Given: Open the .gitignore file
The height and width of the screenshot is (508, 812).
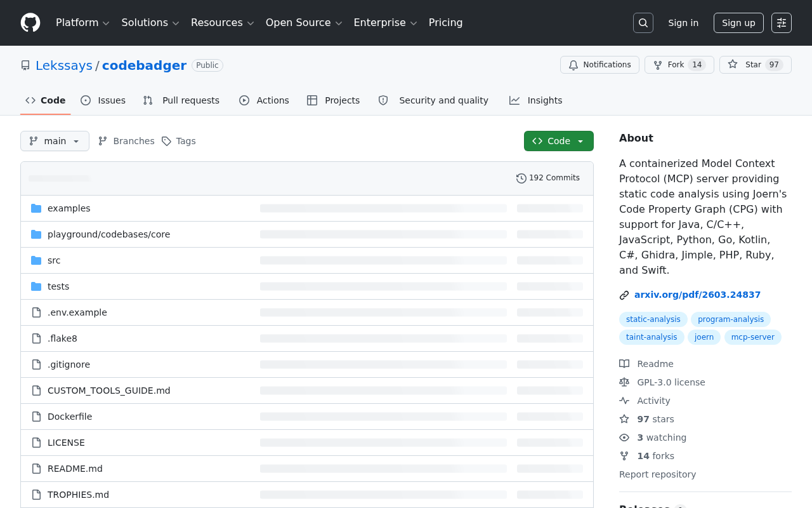Looking at the screenshot, I should point(69,364).
